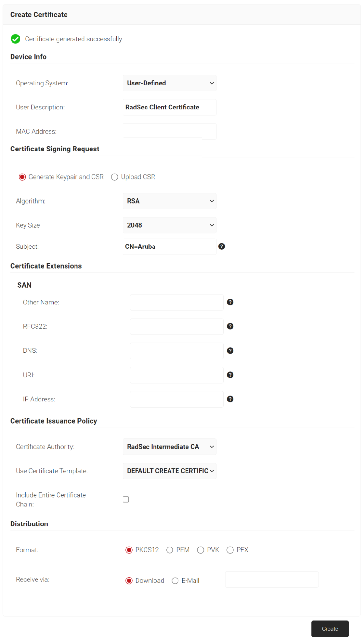The height and width of the screenshot is (640, 364).
Task: Choose PEM as the certificate format
Action: click(170, 550)
